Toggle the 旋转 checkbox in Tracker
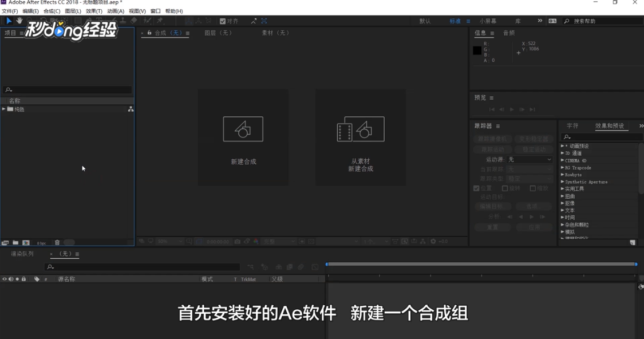The width and height of the screenshot is (644, 339). click(505, 188)
